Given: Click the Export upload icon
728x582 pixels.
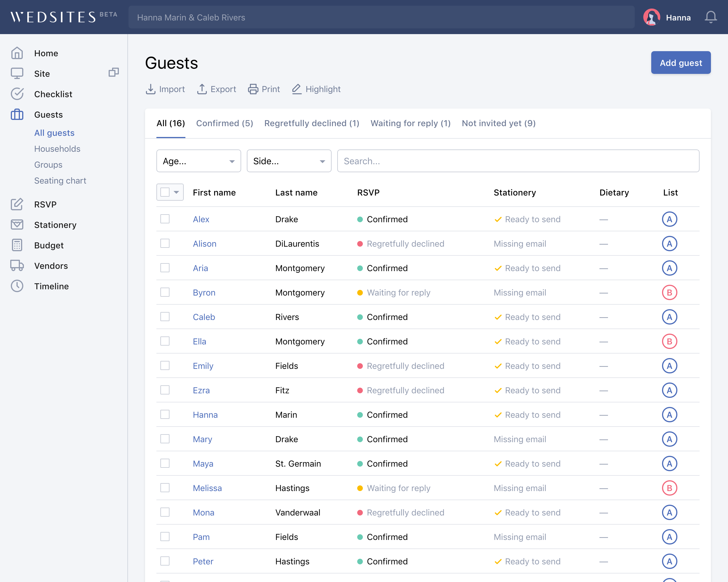Looking at the screenshot, I should pos(202,89).
